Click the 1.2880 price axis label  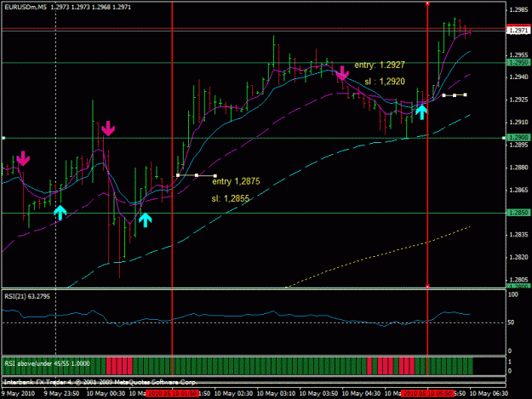518,168
